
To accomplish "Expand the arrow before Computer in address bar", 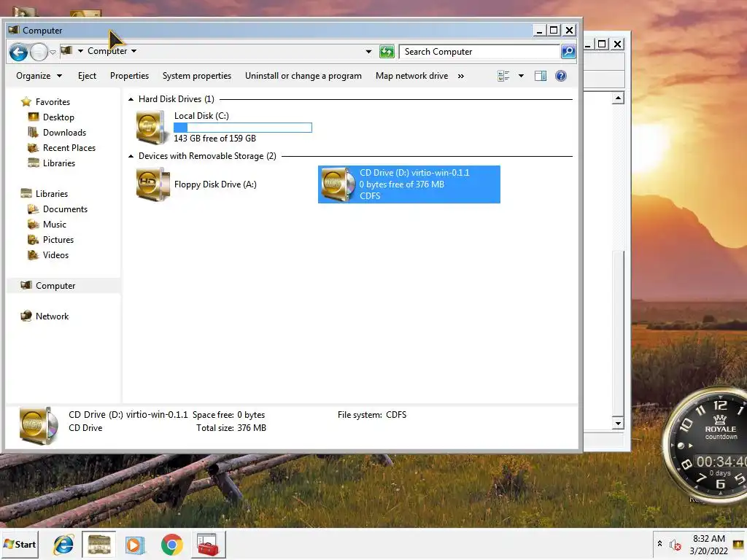I will 80,51.
